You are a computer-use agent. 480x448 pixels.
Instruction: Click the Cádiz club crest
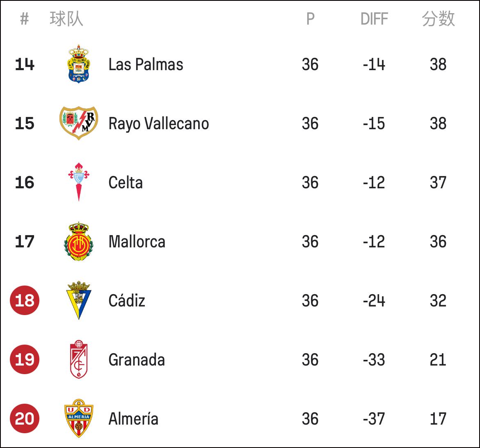[79, 300]
